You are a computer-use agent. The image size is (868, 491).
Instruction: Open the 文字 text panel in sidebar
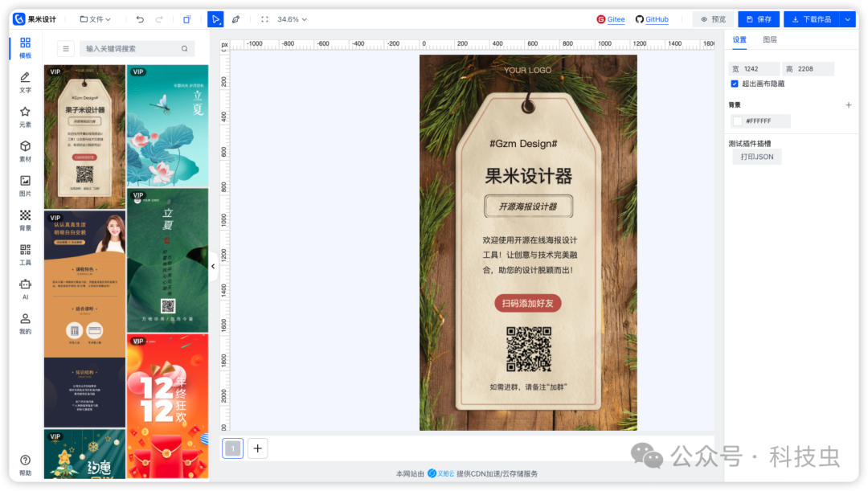click(x=25, y=82)
